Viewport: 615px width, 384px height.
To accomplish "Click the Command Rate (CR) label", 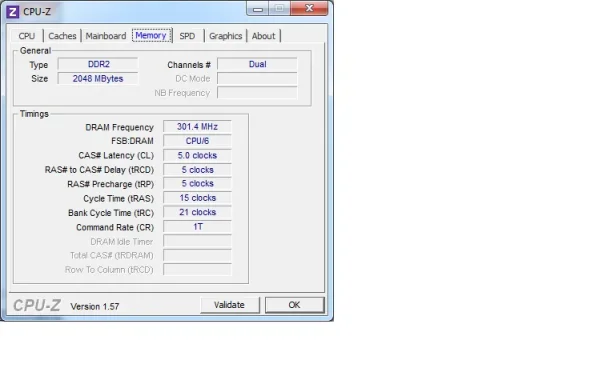I will [115, 227].
